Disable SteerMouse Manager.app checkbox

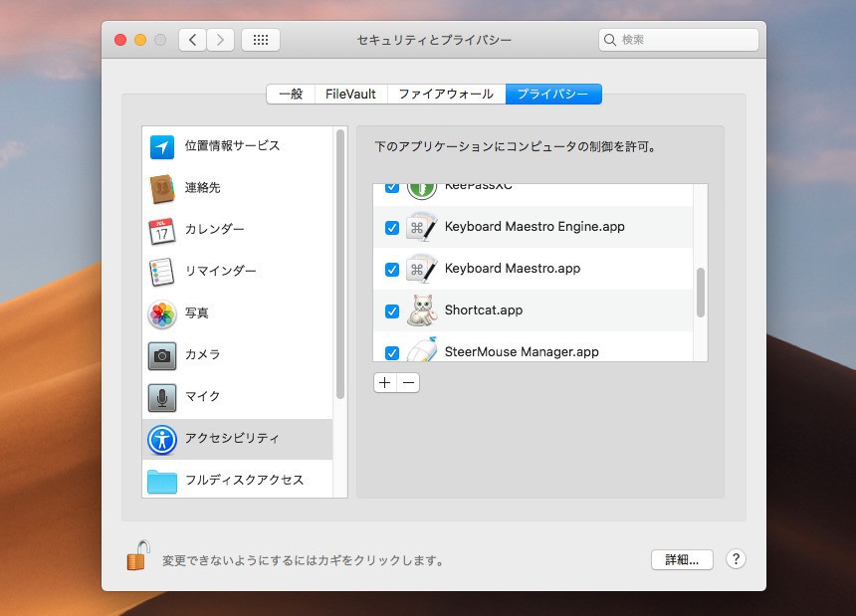pos(392,352)
